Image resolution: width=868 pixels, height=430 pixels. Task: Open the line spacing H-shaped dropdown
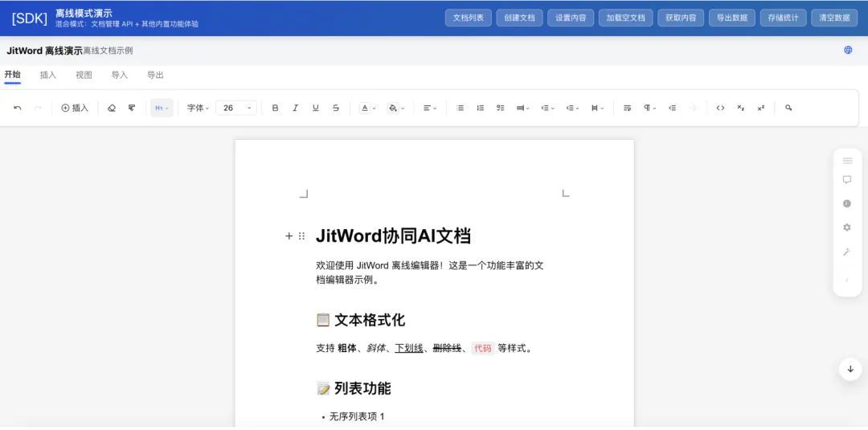(597, 108)
